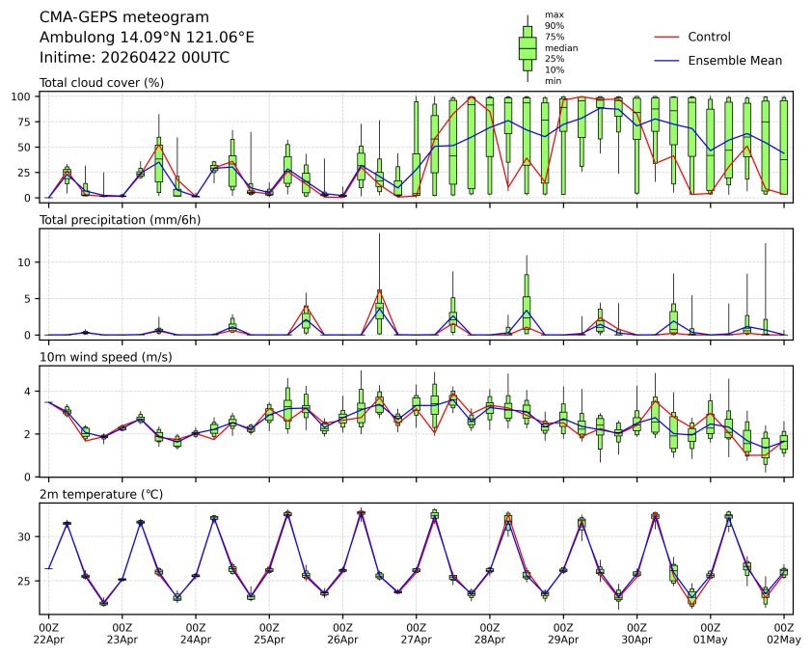Click the 00Z 22Apr x-axis tick label
This screenshot has height=656, width=812.
(48, 633)
